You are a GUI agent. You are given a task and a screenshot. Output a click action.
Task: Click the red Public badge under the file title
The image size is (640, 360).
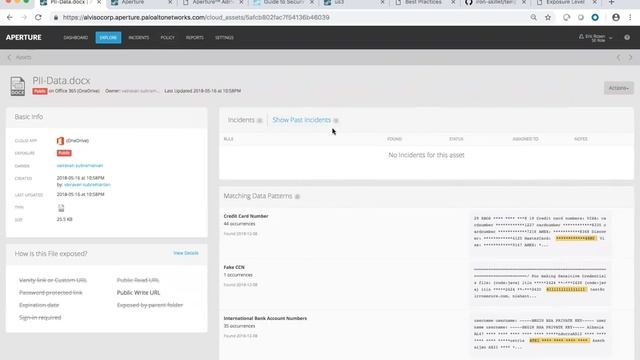tap(40, 91)
